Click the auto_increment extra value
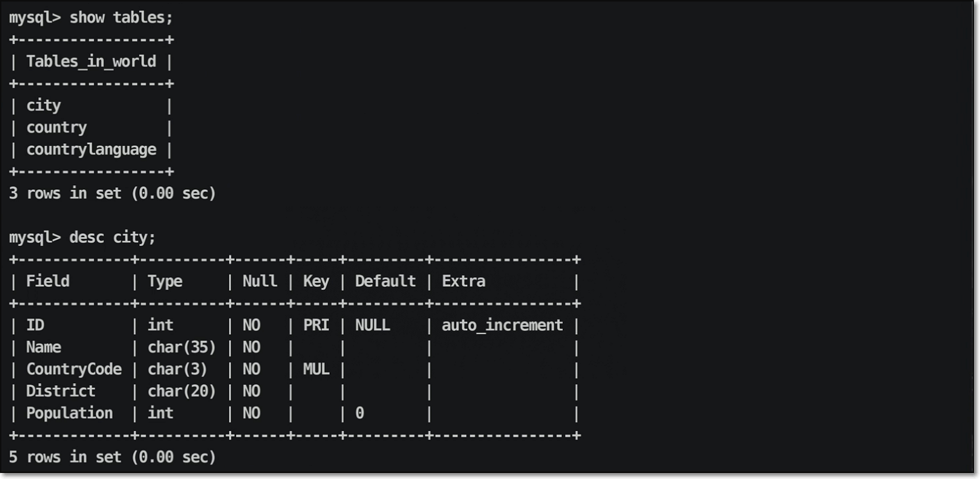 (x=502, y=326)
